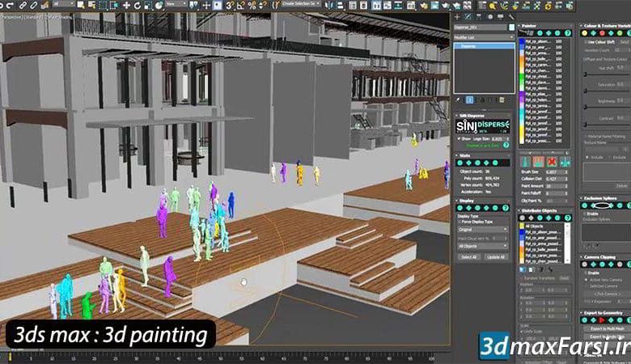Click the object colour swatch beside name
This screenshot has height=364, width=631.
pos(510,27)
